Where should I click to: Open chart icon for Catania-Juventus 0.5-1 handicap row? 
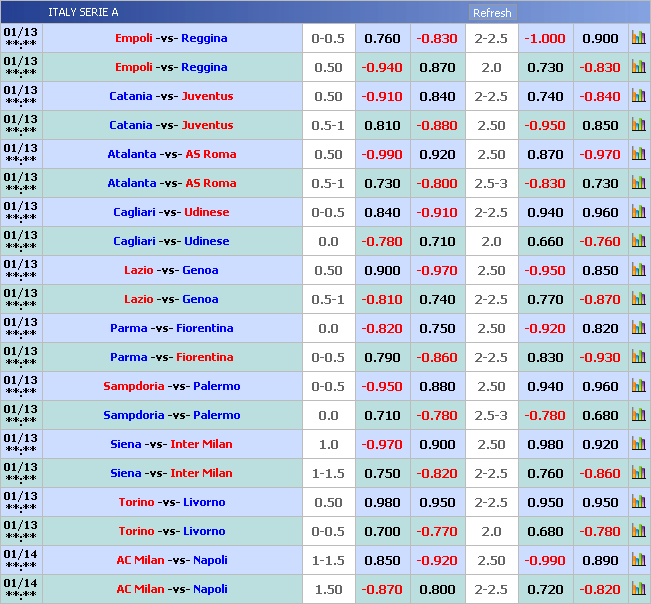638,125
